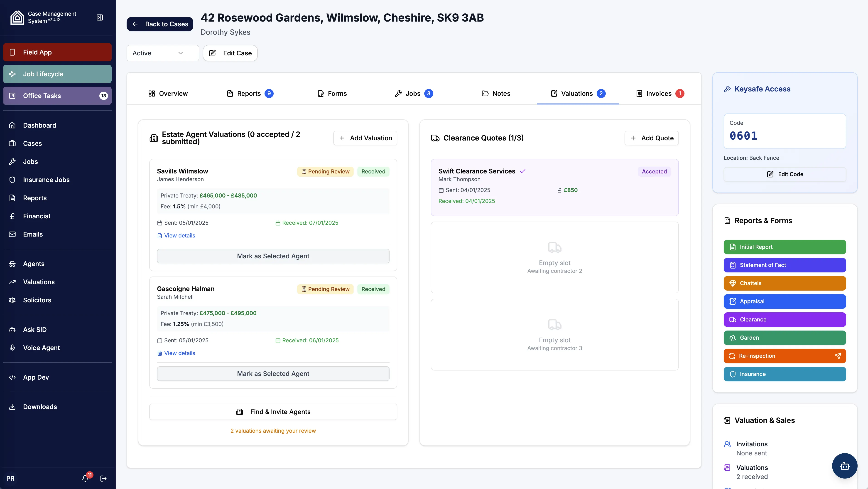Screen dimensions: 868x489
Task: Click the Edit Case button
Action: point(230,53)
